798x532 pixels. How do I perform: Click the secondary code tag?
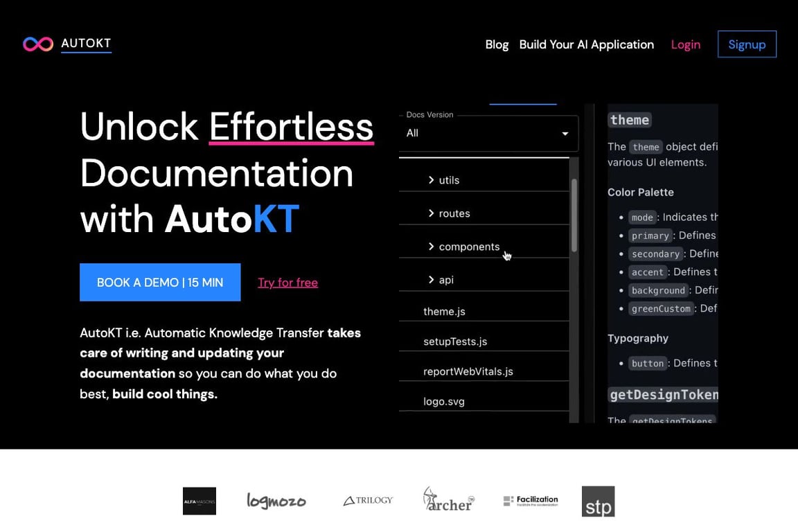[x=655, y=254]
